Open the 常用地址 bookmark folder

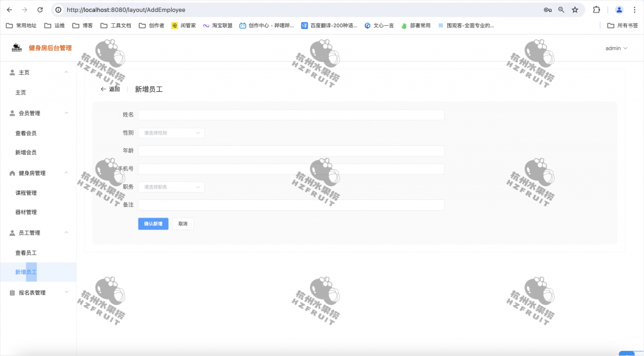(x=21, y=25)
